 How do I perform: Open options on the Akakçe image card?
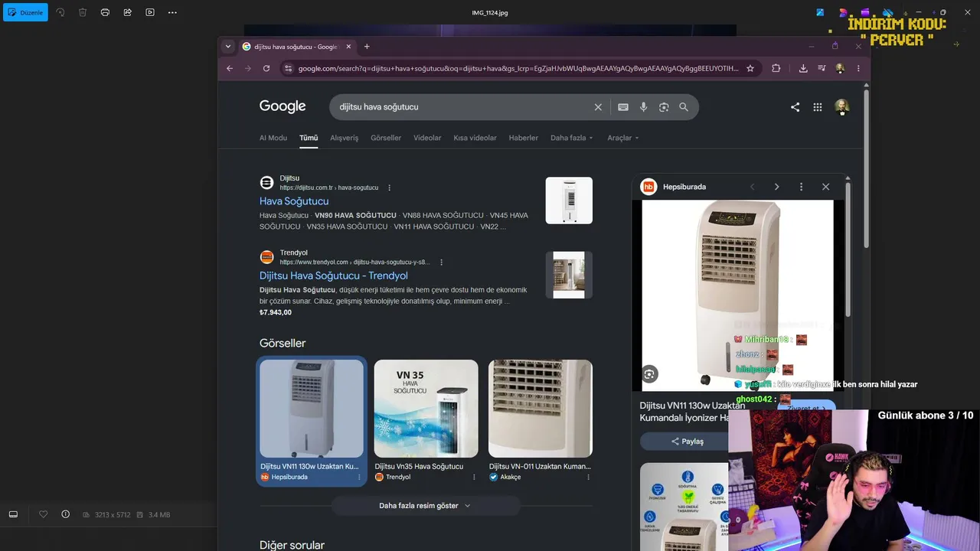pos(588,477)
